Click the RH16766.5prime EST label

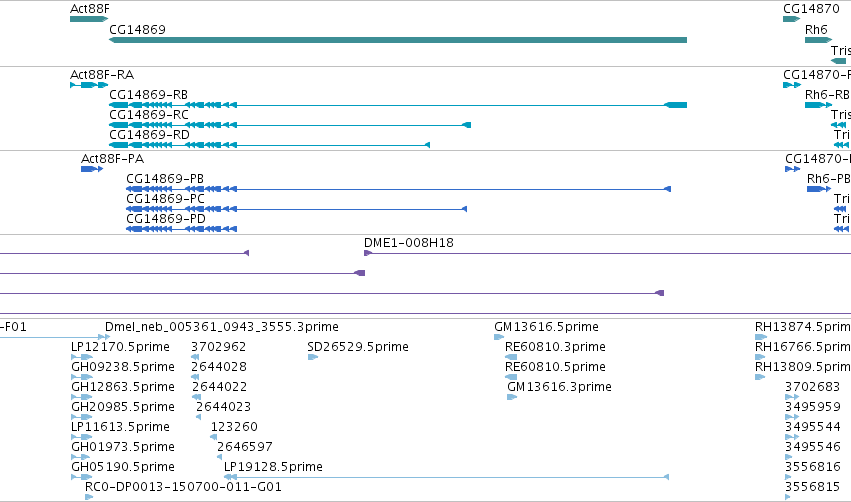point(803,347)
